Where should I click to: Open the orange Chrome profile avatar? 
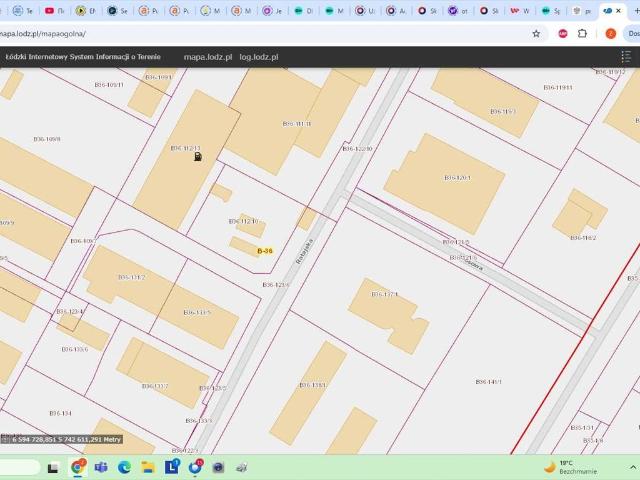pos(610,33)
